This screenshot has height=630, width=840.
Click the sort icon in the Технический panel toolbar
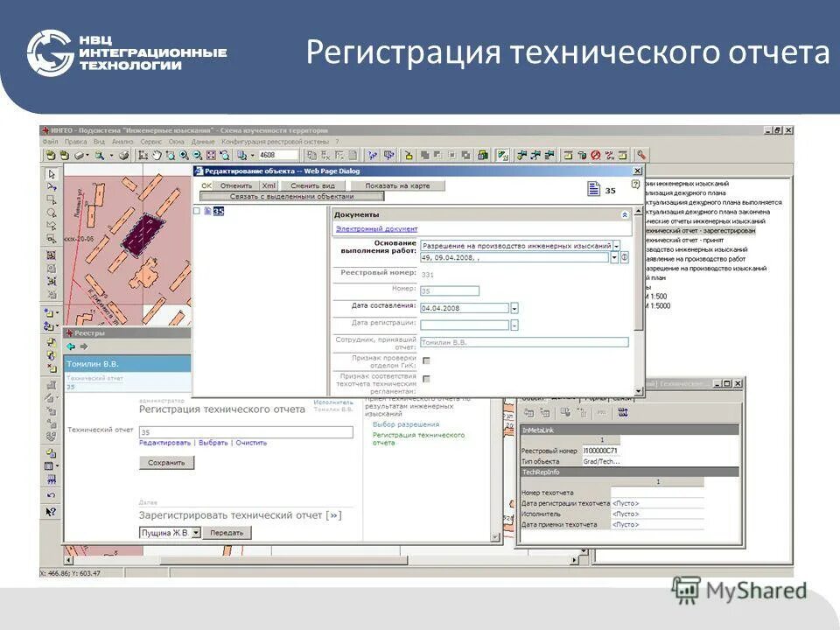click(623, 412)
